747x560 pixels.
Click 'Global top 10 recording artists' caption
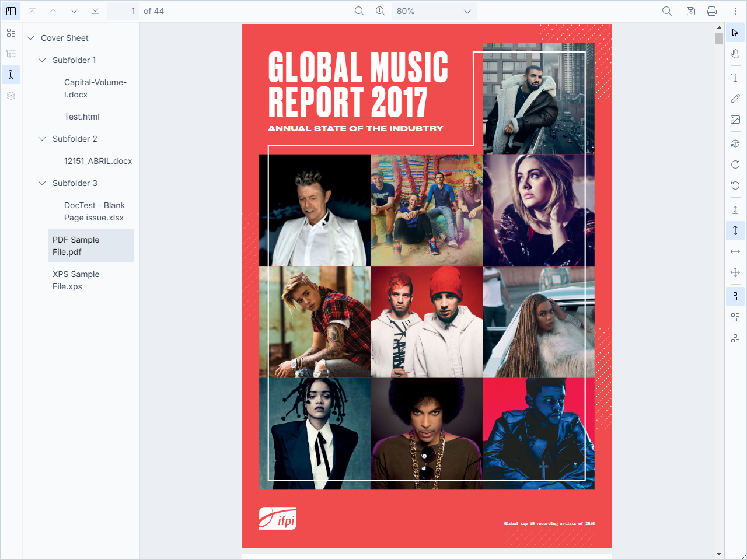(x=549, y=523)
